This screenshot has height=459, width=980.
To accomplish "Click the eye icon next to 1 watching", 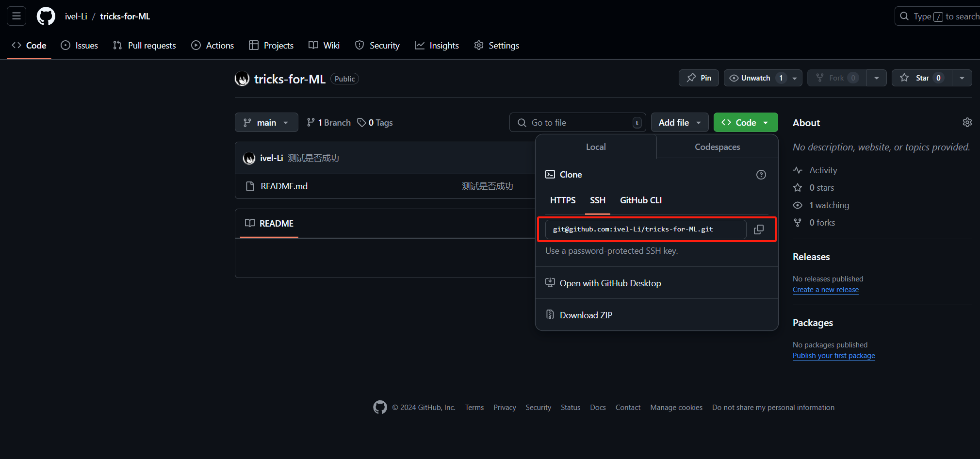I will point(798,205).
